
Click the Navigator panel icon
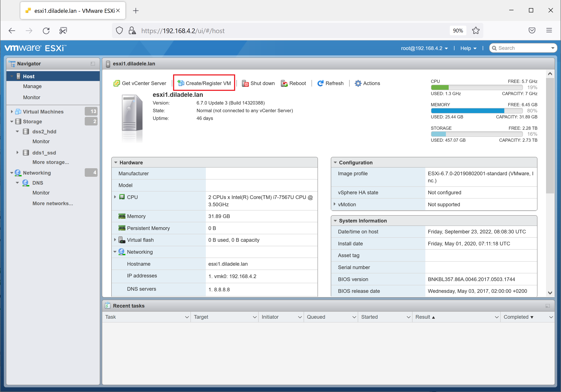coord(12,64)
